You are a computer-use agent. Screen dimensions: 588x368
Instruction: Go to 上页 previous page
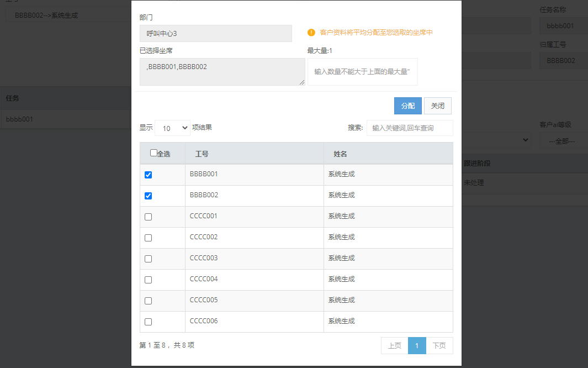pyautogui.click(x=394, y=346)
